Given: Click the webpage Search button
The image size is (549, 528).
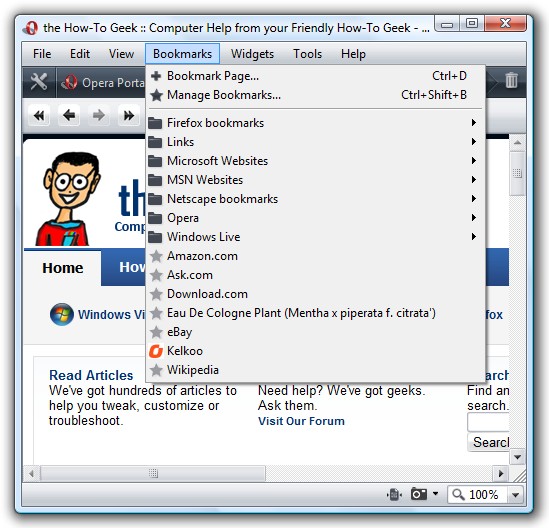Looking at the screenshot, I should (488, 442).
